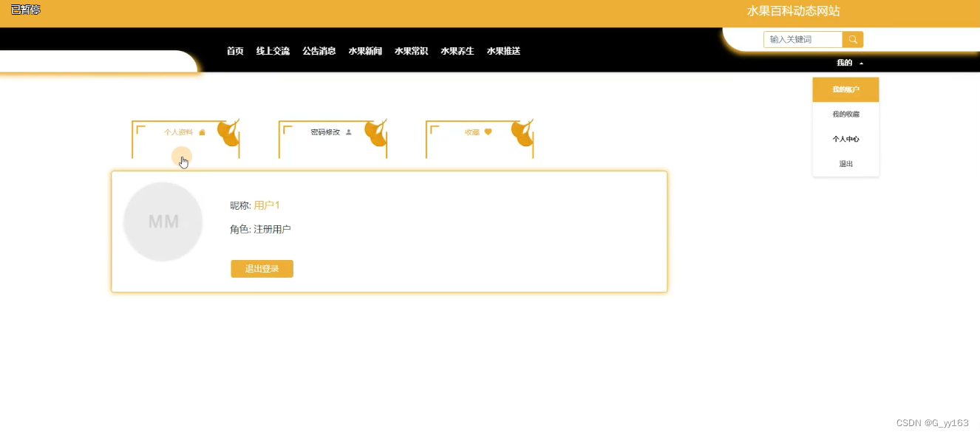Open the 水果养生 navigation item
The height and width of the screenshot is (435, 980).
457,51
